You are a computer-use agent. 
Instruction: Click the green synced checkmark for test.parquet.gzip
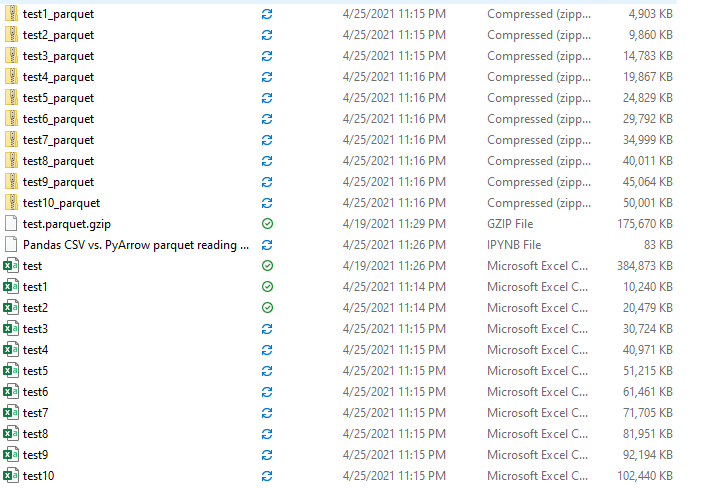(x=267, y=224)
